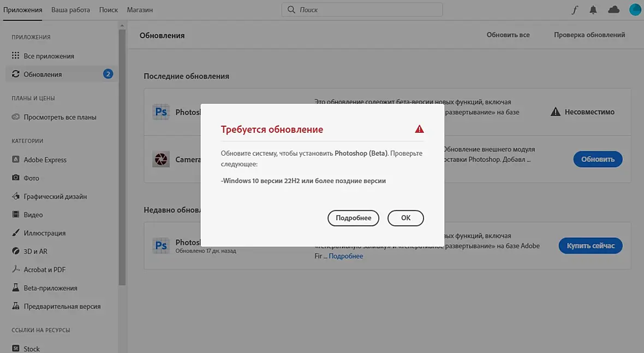Image resolution: width=644 pixels, height=353 pixels.
Task: Switch to the Магазин tab
Action: 140,10
